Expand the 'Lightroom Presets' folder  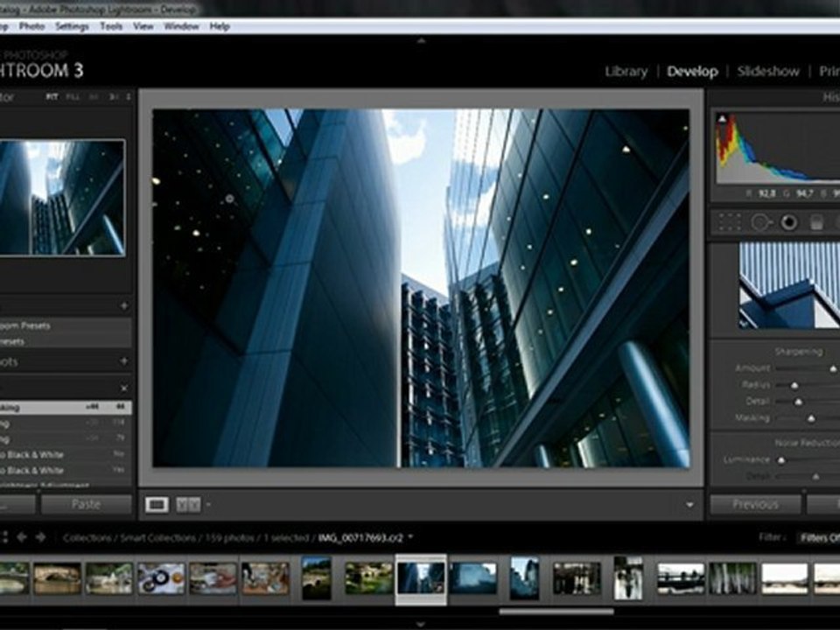pyautogui.click(x=66, y=325)
